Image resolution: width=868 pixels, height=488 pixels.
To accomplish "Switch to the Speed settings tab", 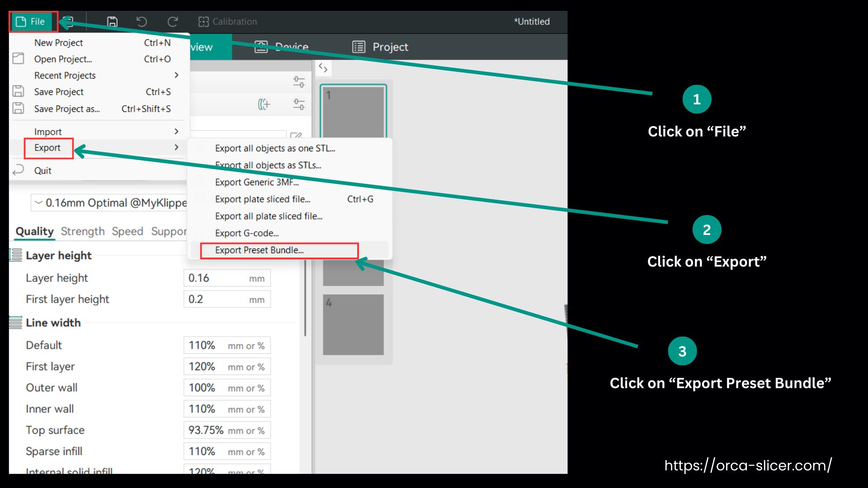I will pyautogui.click(x=127, y=231).
